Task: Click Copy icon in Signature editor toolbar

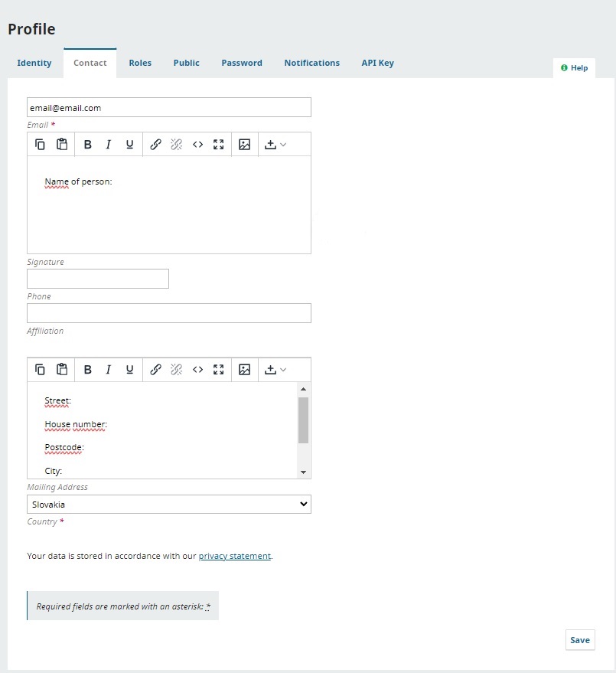Action: point(41,145)
